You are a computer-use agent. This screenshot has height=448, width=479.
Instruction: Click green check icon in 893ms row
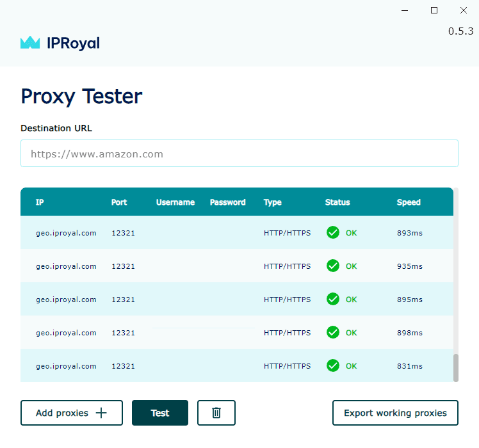[333, 233]
